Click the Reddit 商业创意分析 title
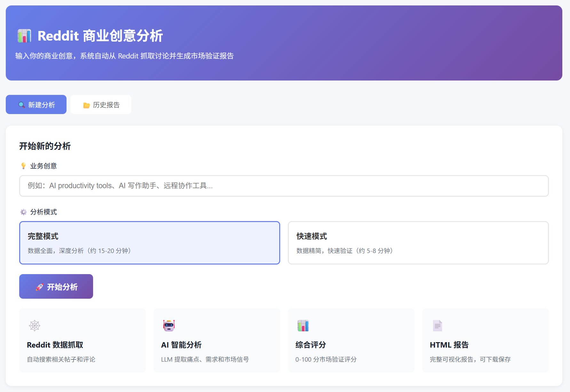 100,36
